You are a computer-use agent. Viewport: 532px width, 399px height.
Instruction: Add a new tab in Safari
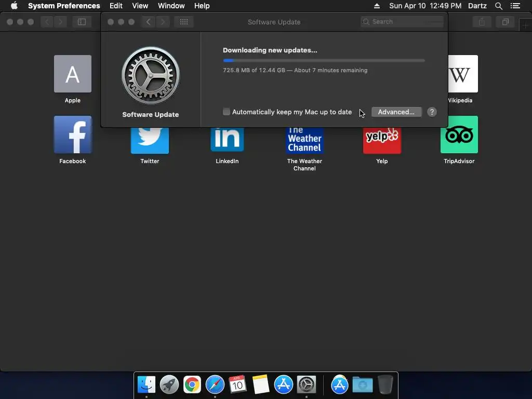point(526,25)
